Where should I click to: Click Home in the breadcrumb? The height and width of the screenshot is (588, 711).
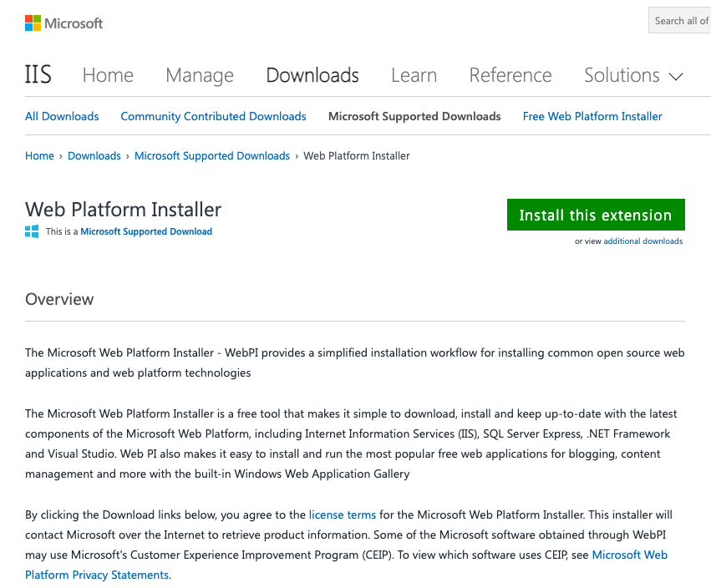click(39, 156)
